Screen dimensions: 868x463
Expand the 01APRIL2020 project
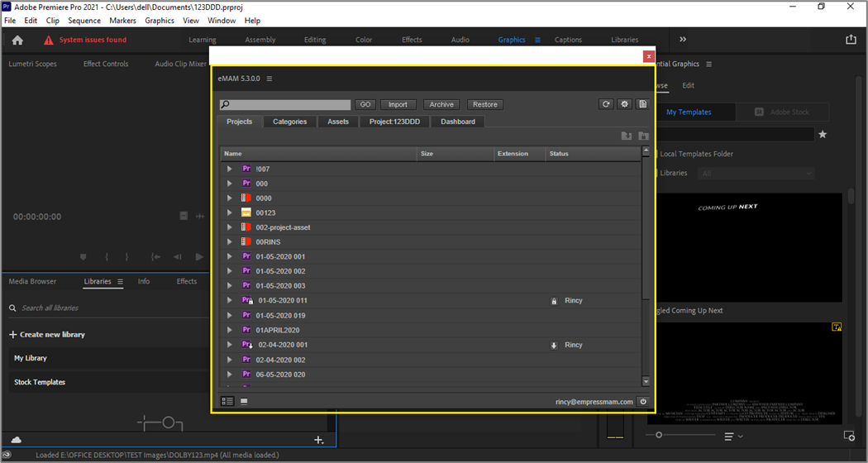click(x=230, y=330)
